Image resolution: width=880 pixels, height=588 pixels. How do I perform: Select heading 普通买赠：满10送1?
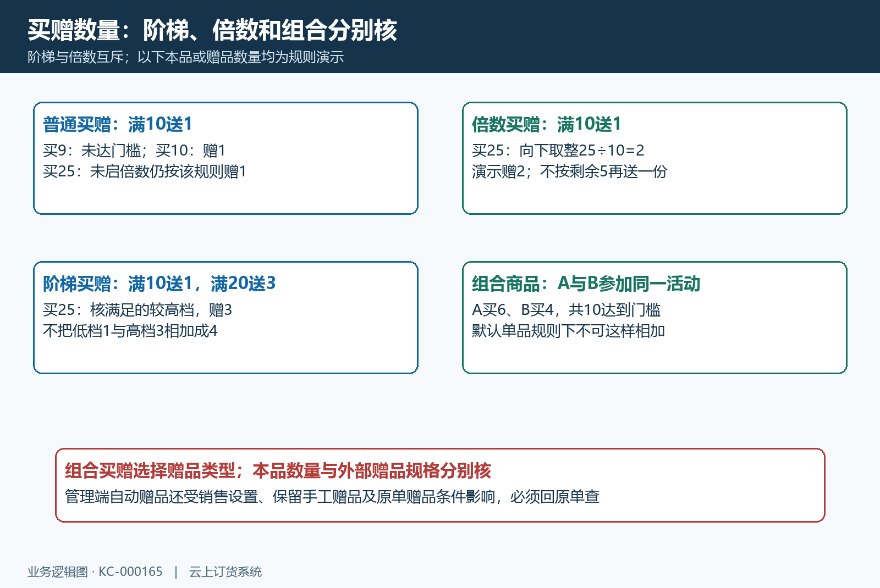pos(118,124)
